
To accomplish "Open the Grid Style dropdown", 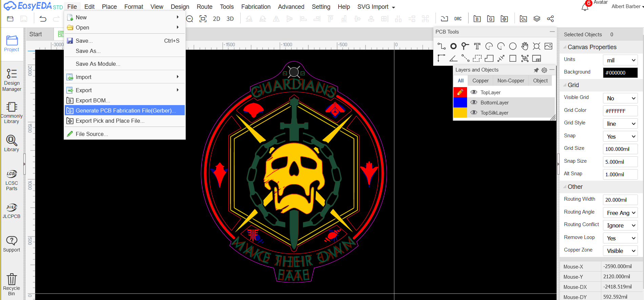I will (x=620, y=124).
